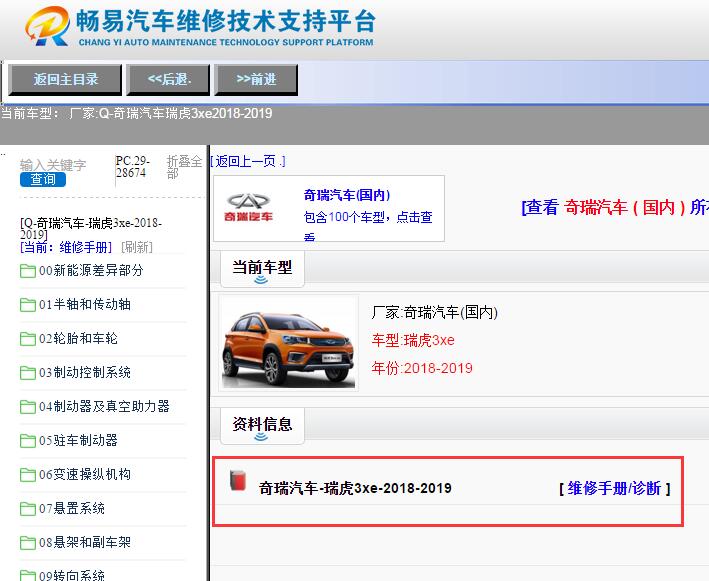Collapse all via 折叠全部

pos(184,166)
